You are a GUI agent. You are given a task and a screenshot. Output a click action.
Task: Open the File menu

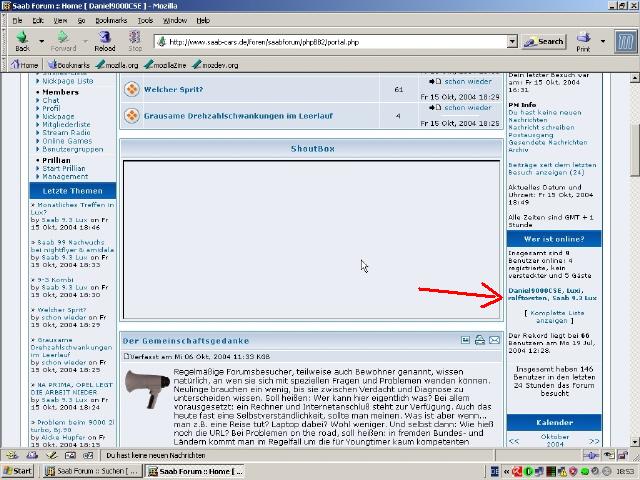(17, 20)
